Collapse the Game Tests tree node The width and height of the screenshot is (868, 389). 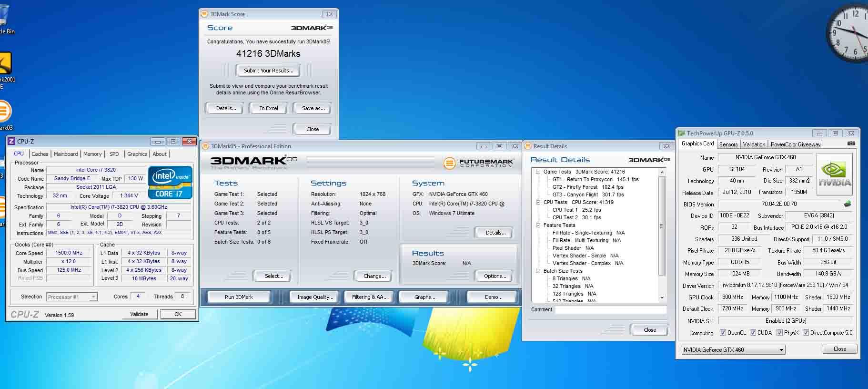(x=538, y=172)
